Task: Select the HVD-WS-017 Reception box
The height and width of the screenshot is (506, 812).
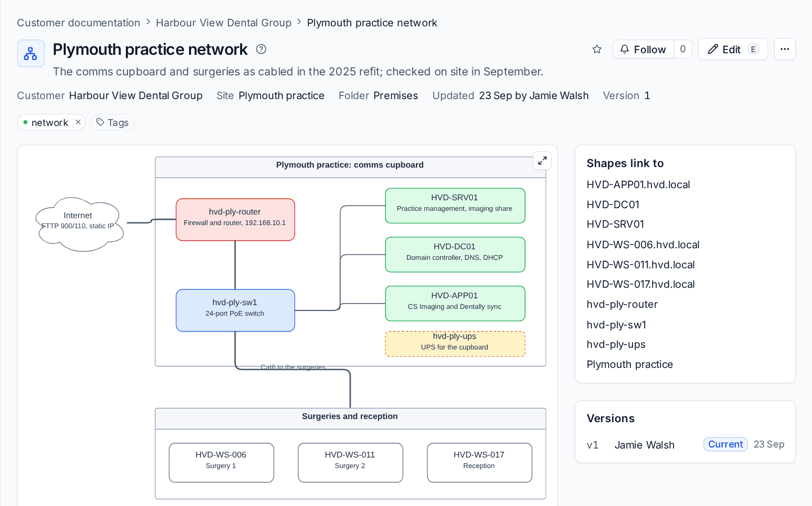Action: pos(479,463)
